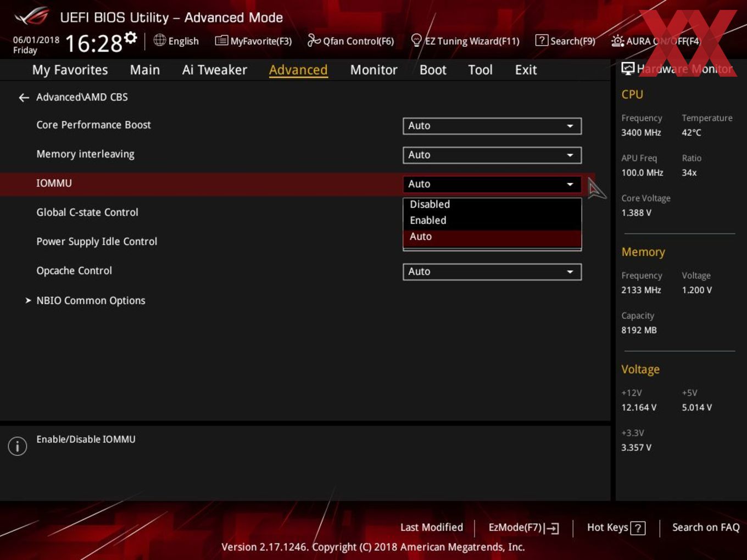747x560 pixels.
Task: Open clock settings gear icon
Action: [131, 37]
